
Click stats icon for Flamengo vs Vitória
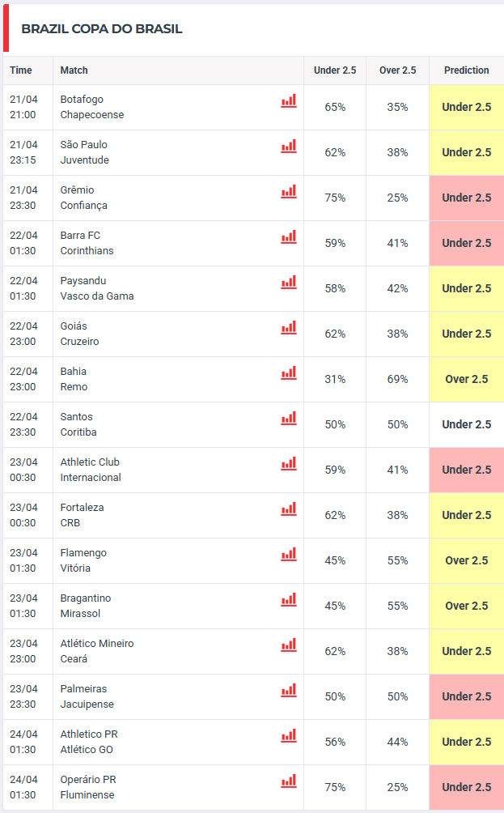pos(289,555)
